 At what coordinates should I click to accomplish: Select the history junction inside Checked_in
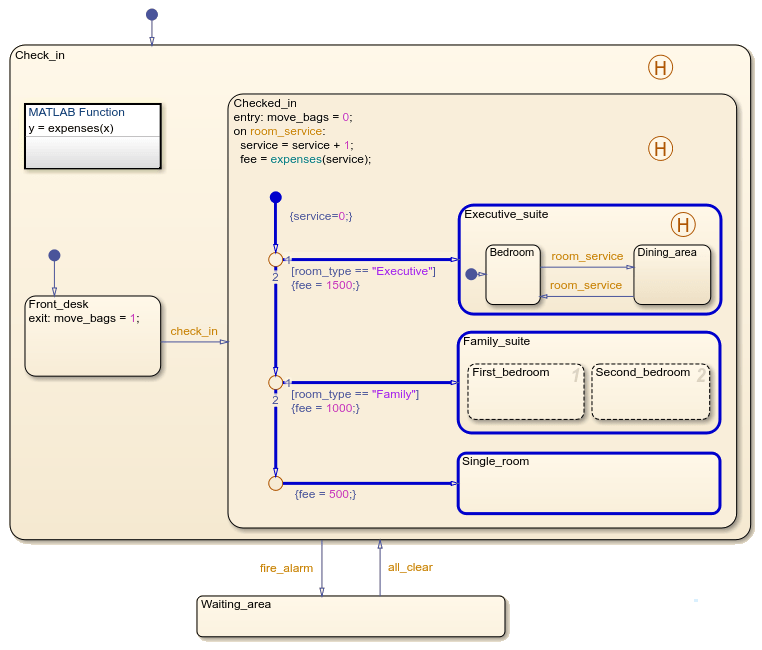click(660, 149)
